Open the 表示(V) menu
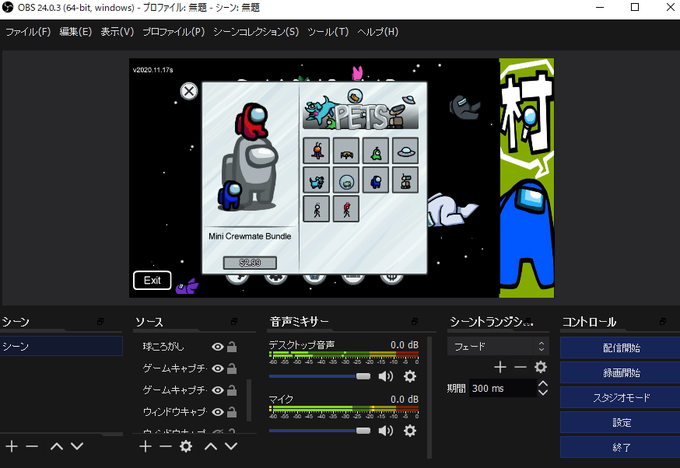 coord(117,32)
